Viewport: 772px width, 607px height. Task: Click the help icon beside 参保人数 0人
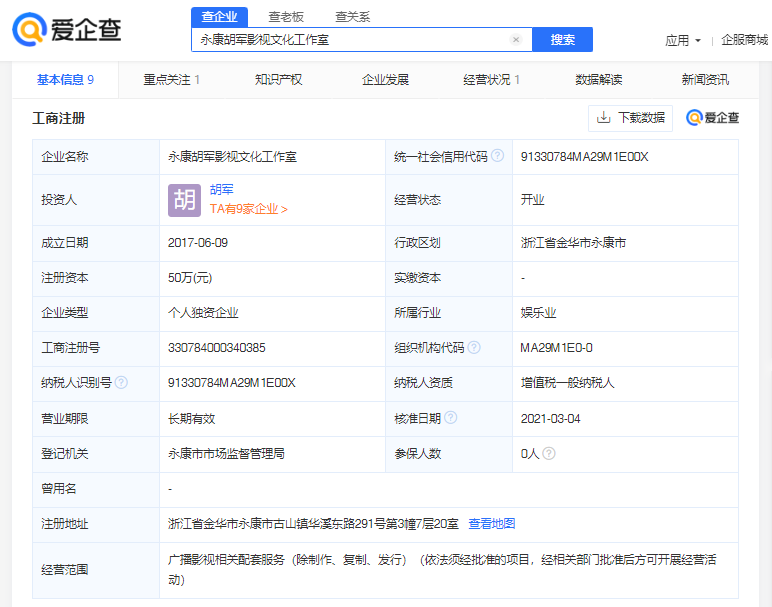pos(549,454)
